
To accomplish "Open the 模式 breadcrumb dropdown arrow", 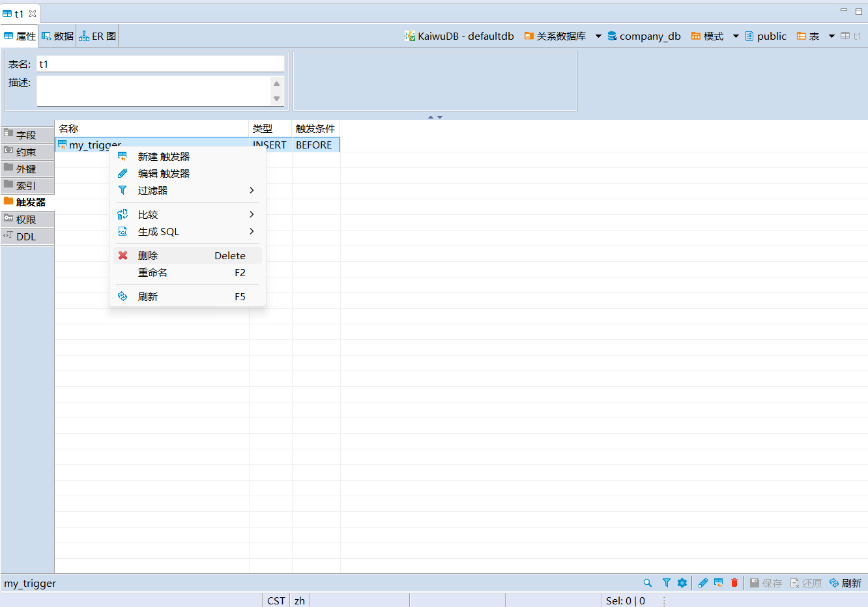I will pos(736,36).
